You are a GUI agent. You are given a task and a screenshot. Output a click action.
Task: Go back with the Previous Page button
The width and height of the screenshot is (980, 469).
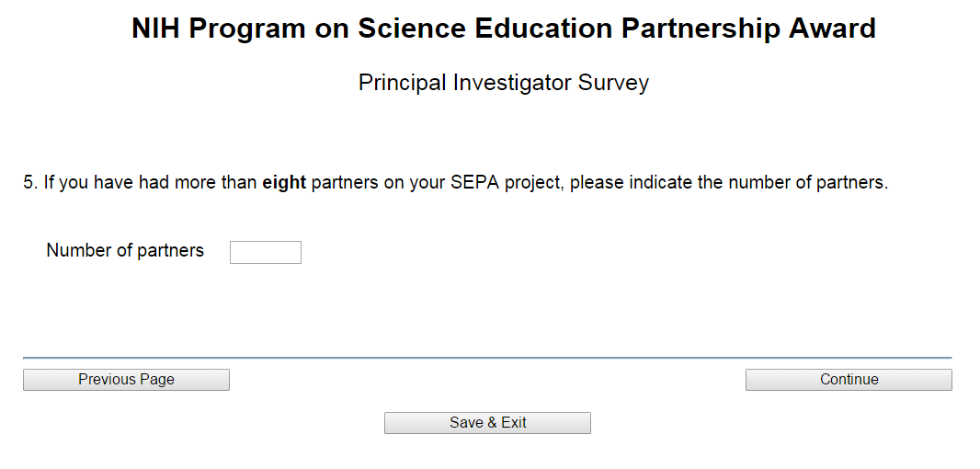tap(126, 380)
